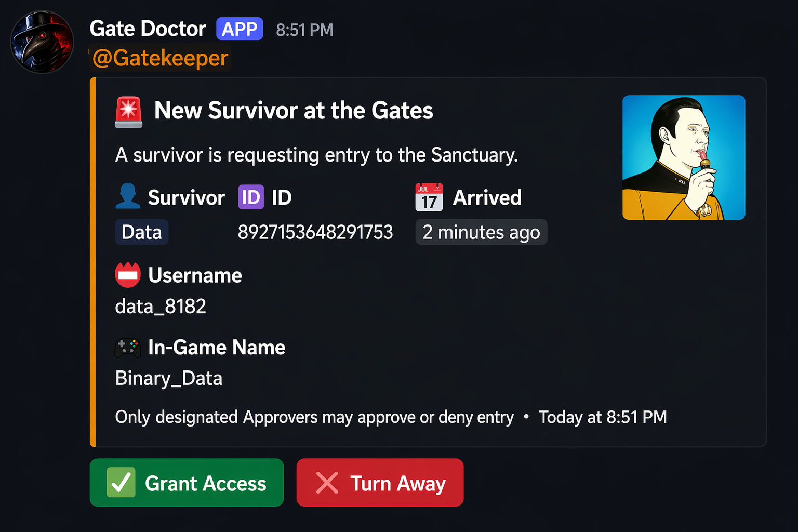Click the survivor ID number 8927153648291753
The height and width of the screenshot is (532, 798).
(x=315, y=232)
